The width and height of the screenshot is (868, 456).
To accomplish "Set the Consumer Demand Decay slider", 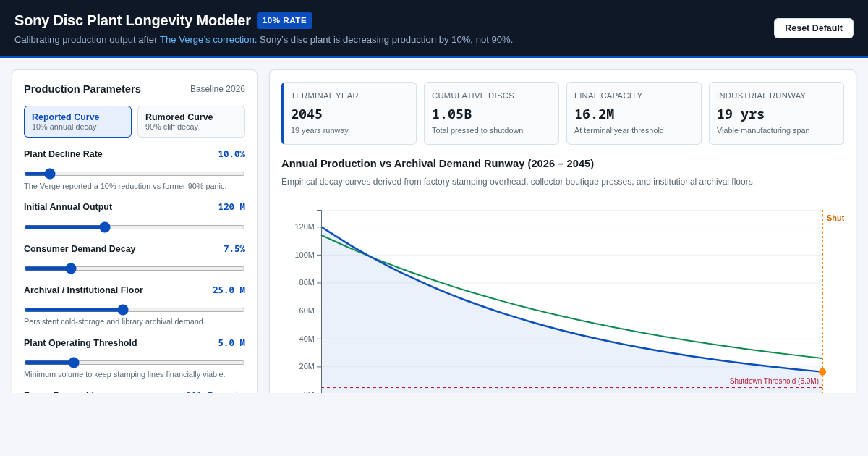I will [x=135, y=269].
